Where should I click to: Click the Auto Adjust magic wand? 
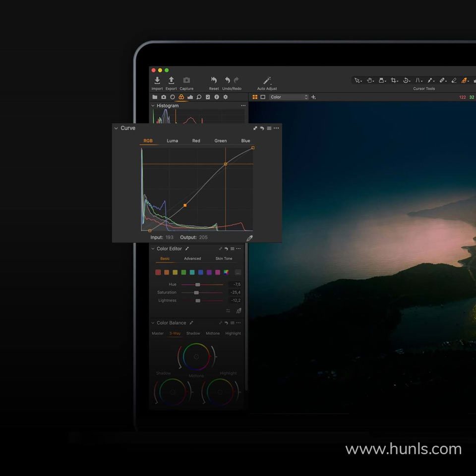tap(267, 83)
